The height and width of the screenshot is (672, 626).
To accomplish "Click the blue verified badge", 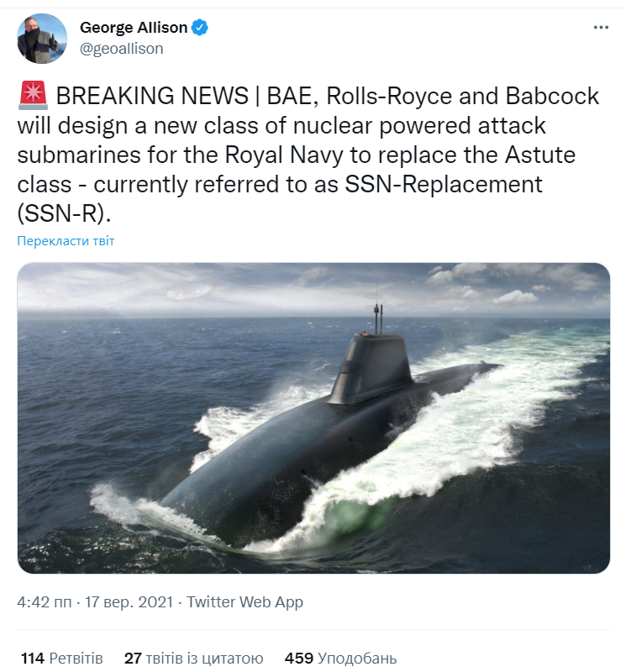I will pyautogui.click(x=199, y=28).
